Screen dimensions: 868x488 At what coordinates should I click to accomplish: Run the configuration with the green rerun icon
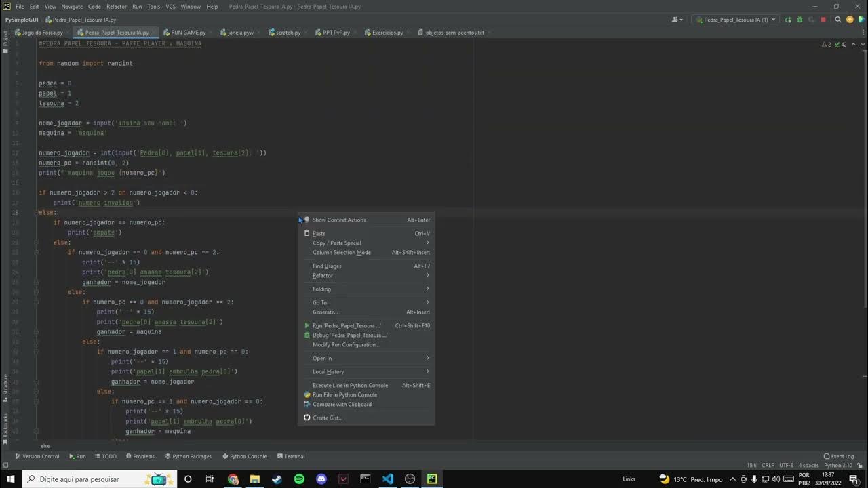(x=788, y=20)
